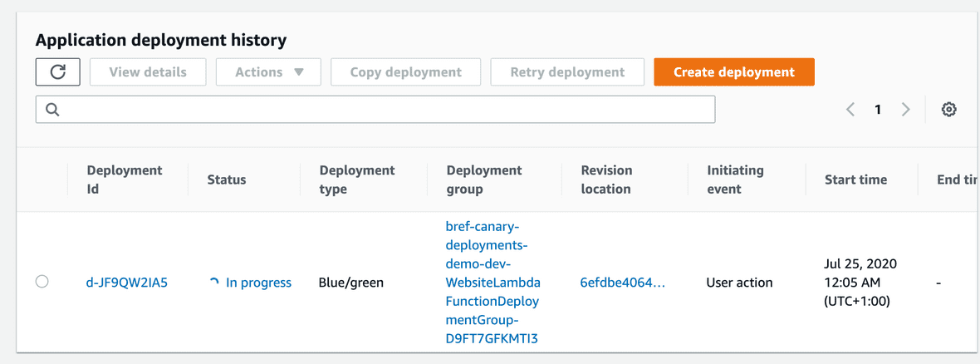Go to the next results page
Viewport: 980px width, 364px height.
coord(905,110)
